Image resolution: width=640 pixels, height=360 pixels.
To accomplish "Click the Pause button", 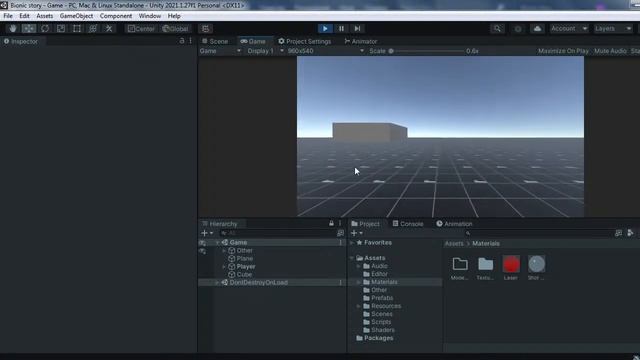I will point(341,29).
